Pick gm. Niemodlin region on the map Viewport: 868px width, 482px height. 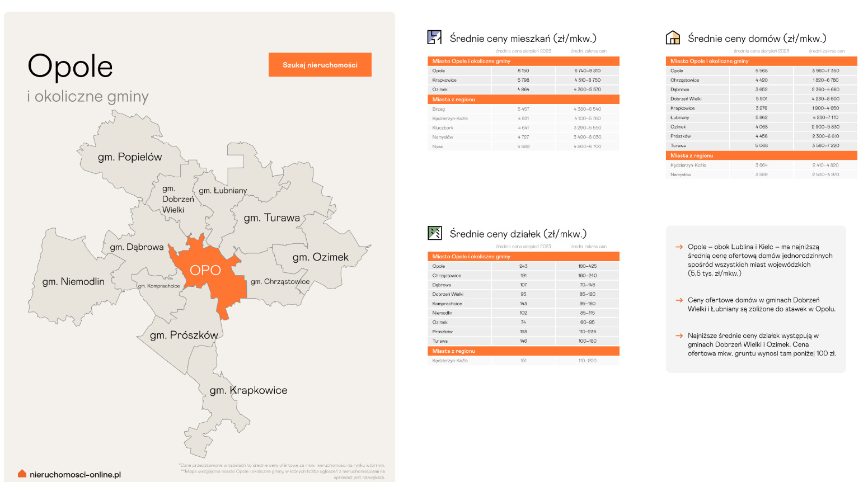tap(73, 281)
